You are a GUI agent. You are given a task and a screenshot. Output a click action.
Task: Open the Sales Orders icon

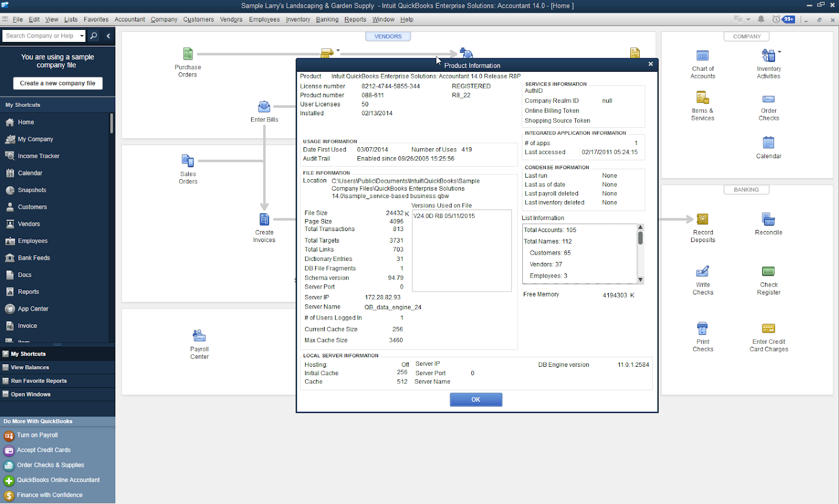188,160
